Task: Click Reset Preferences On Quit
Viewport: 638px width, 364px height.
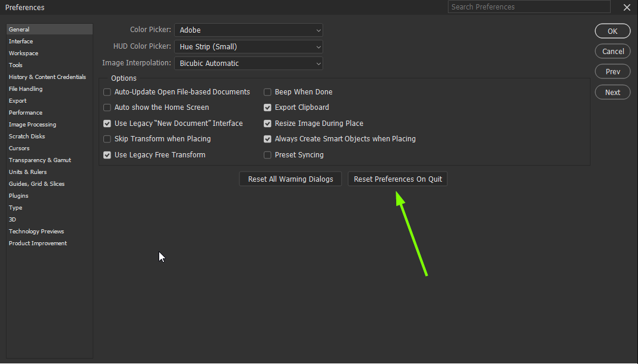Action: click(x=397, y=179)
